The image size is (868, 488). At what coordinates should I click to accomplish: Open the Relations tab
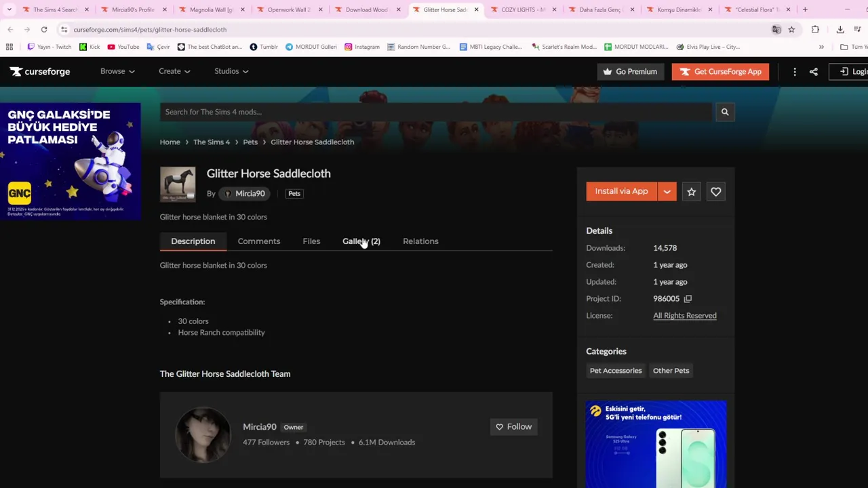(420, 241)
